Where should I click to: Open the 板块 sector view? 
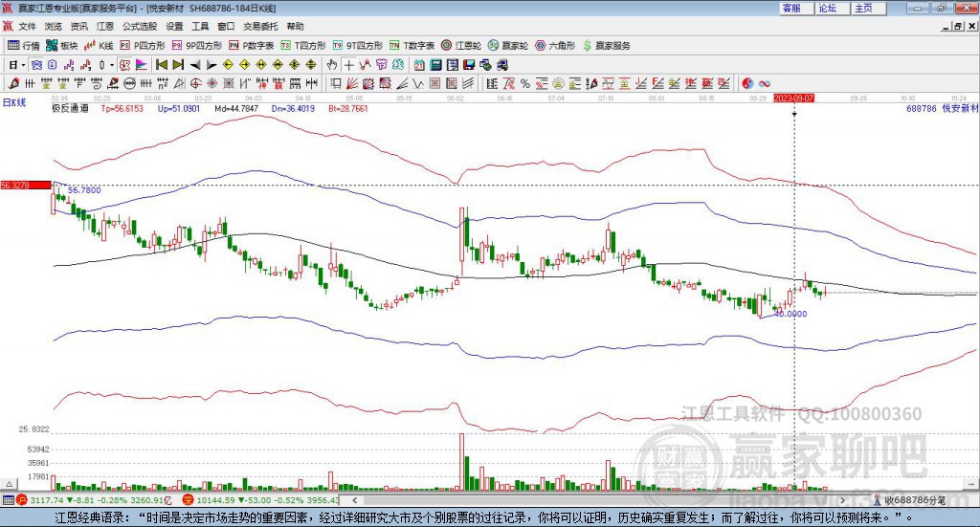tap(62, 46)
